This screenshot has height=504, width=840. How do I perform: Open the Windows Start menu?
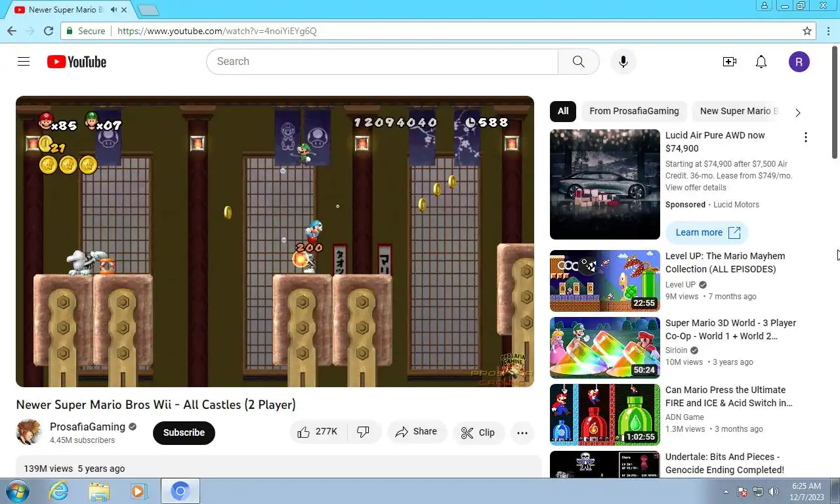point(16,491)
